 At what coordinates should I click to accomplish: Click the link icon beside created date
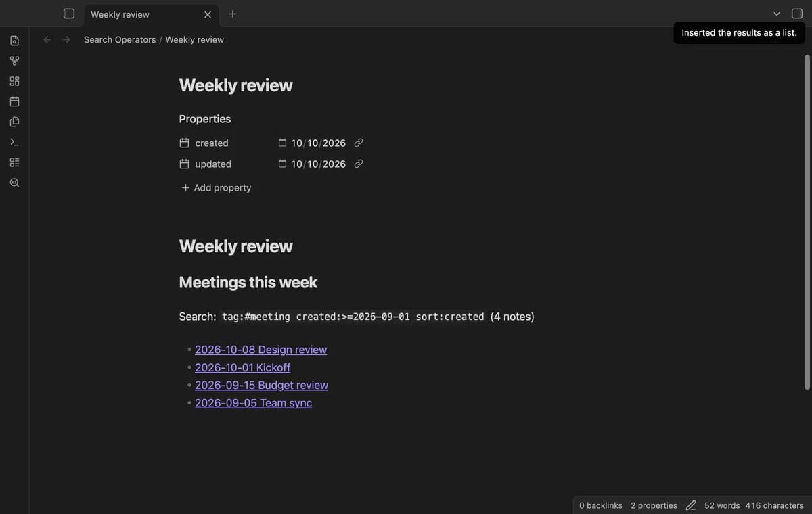[359, 143]
